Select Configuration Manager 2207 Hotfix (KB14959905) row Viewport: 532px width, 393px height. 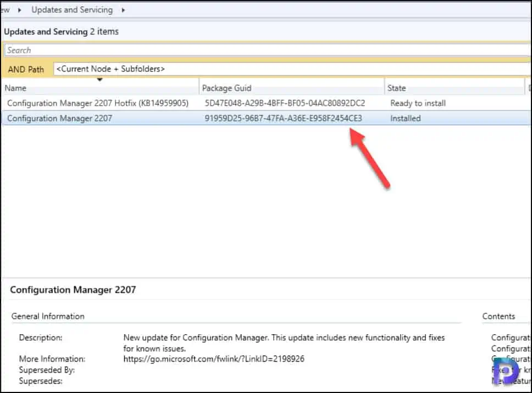[266, 103]
